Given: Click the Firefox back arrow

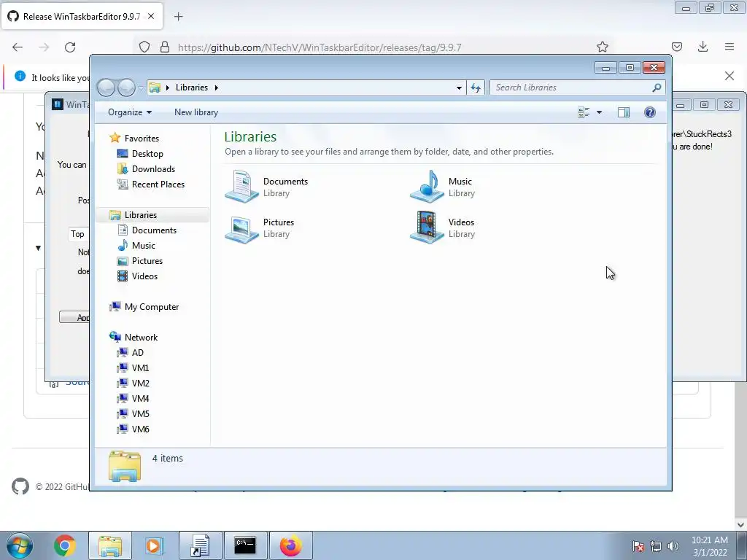Looking at the screenshot, I should tap(18, 47).
